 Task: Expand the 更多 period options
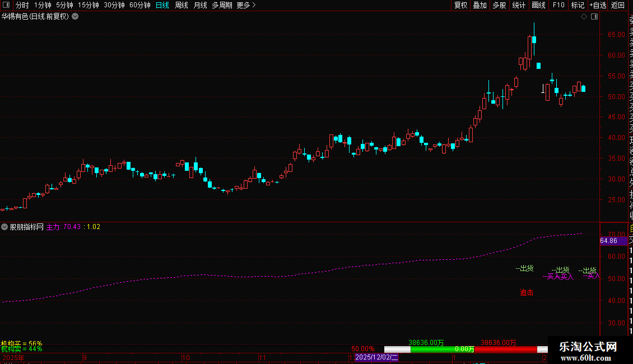(246, 5)
